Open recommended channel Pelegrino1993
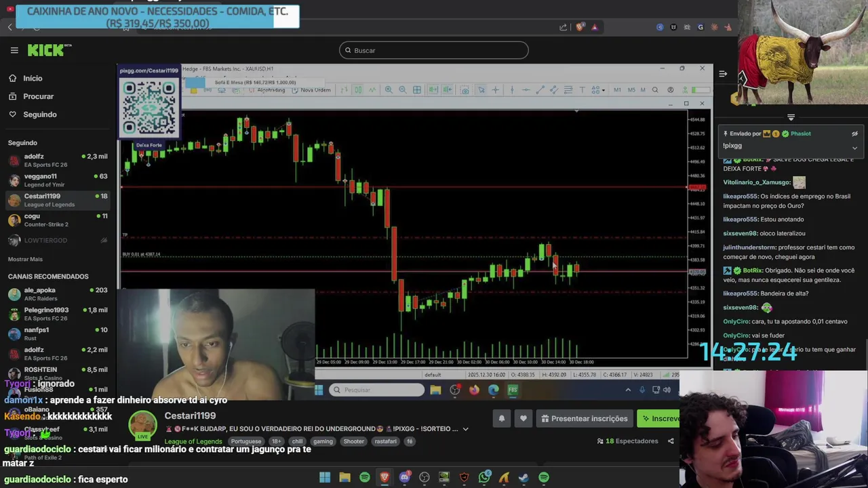 (x=58, y=314)
